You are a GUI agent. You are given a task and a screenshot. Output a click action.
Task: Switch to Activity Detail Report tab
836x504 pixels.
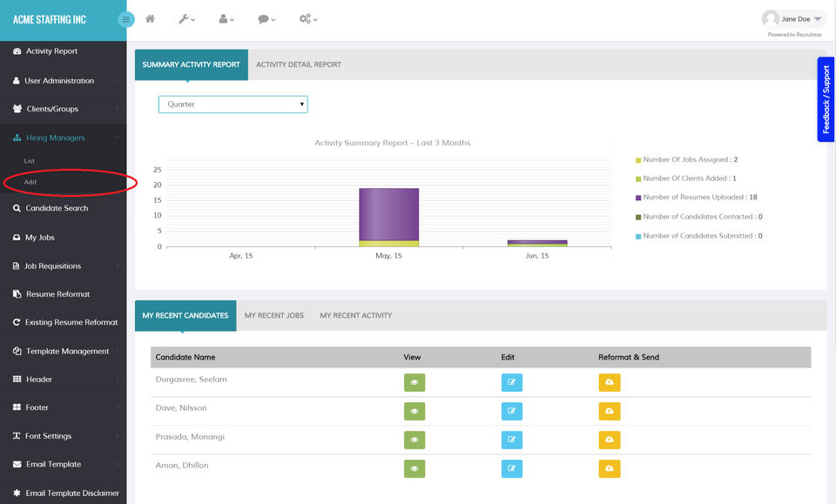(x=298, y=64)
